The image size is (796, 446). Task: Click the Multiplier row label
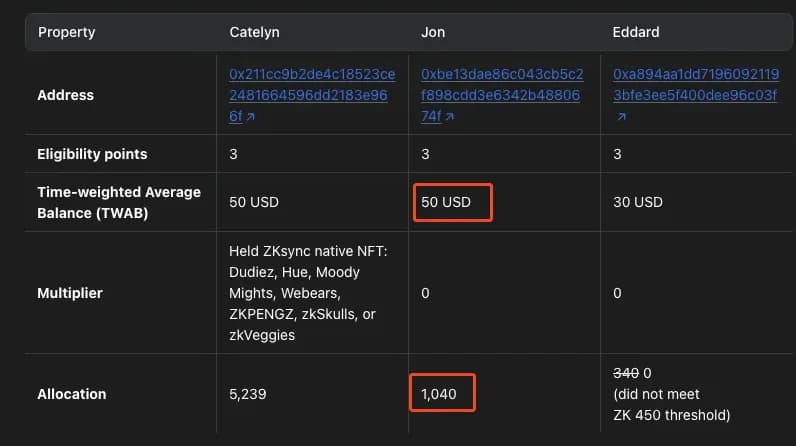pos(72,293)
